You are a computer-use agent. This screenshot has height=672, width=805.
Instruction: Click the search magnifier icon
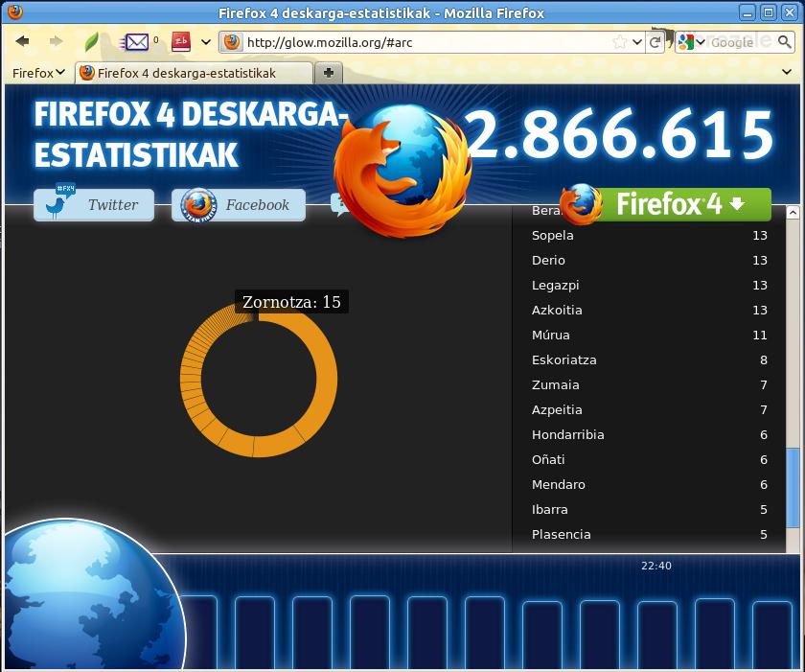coord(784,42)
